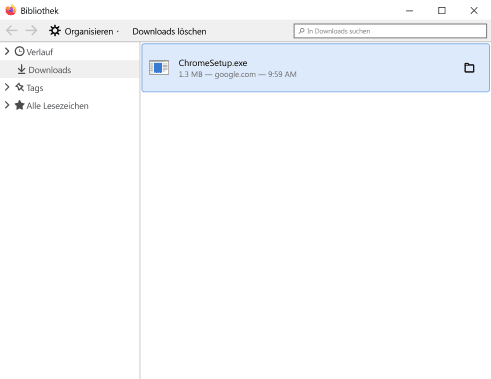
Task: Click the back arrow in the toolbar
Action: click(x=12, y=31)
